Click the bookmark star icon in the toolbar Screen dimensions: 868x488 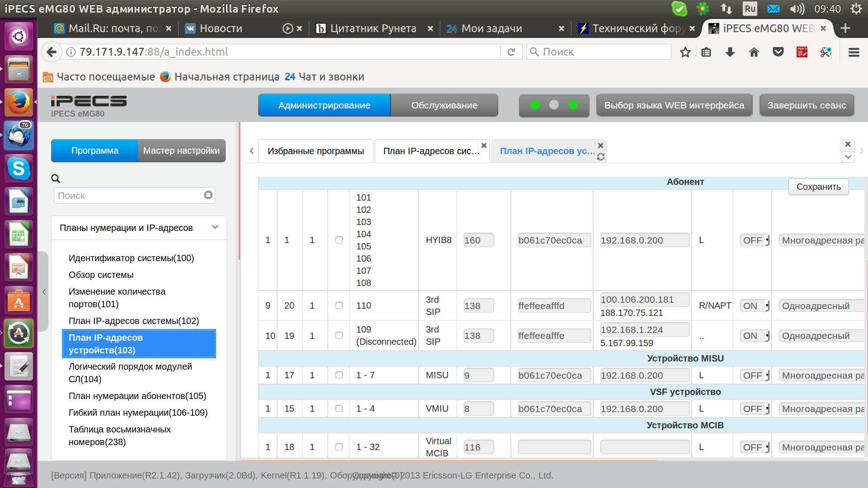[685, 52]
